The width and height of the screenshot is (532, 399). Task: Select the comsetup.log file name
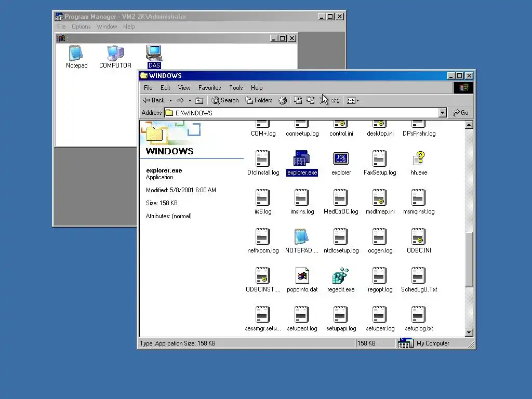[302, 134]
